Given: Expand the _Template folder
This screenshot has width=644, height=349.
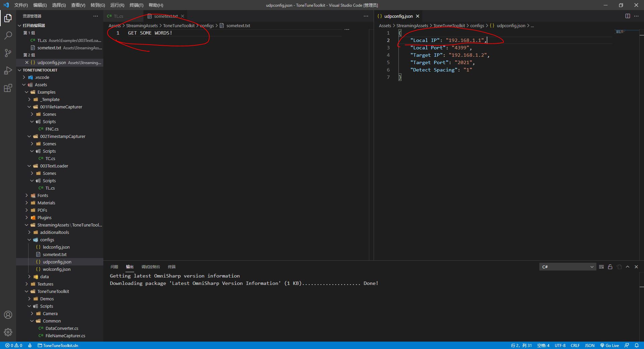Looking at the screenshot, I should point(60,99).
